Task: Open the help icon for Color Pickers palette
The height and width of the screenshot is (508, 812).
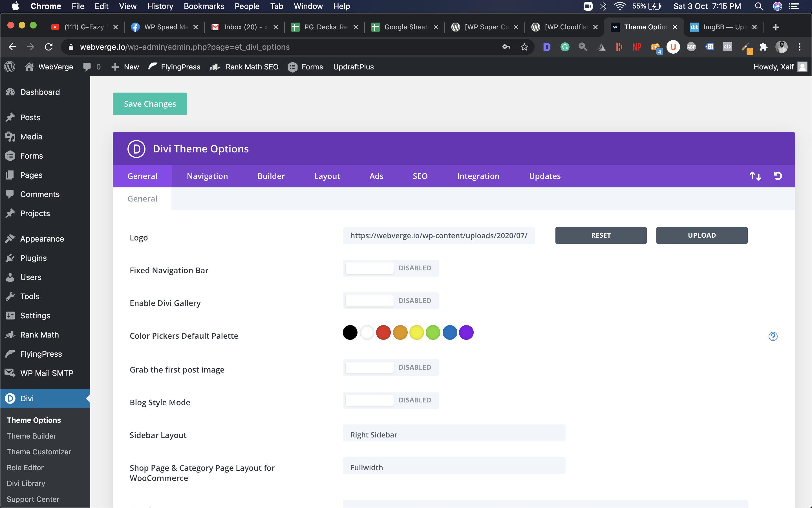Action: (773, 336)
